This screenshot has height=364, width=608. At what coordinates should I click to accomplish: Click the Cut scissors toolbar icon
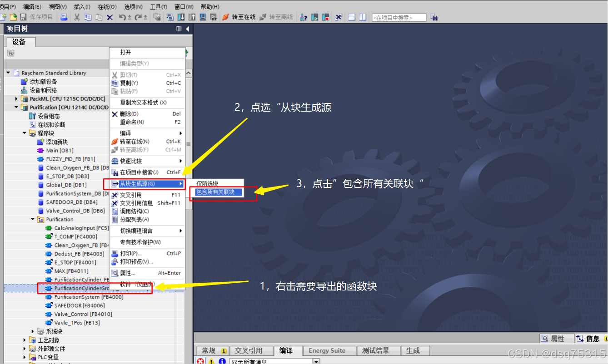click(77, 17)
